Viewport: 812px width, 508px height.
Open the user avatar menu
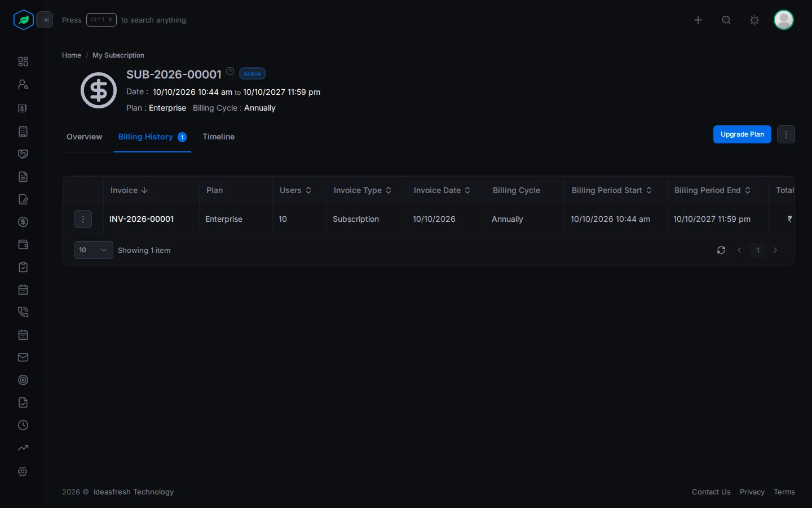(x=784, y=20)
